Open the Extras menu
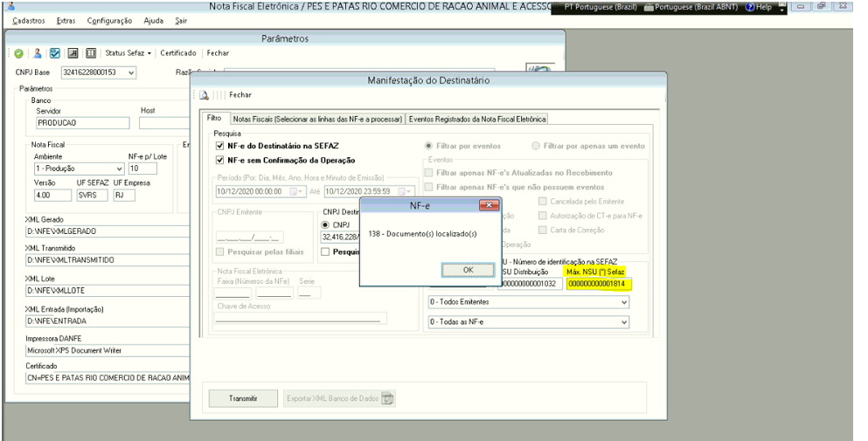Screen dimensions: 868x441 tap(66, 21)
